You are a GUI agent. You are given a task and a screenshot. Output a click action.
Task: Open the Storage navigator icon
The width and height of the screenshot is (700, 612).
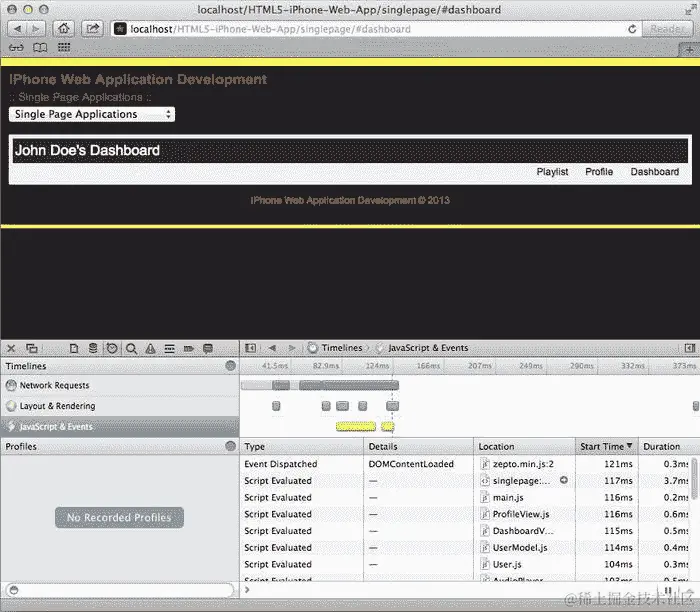(x=93, y=348)
